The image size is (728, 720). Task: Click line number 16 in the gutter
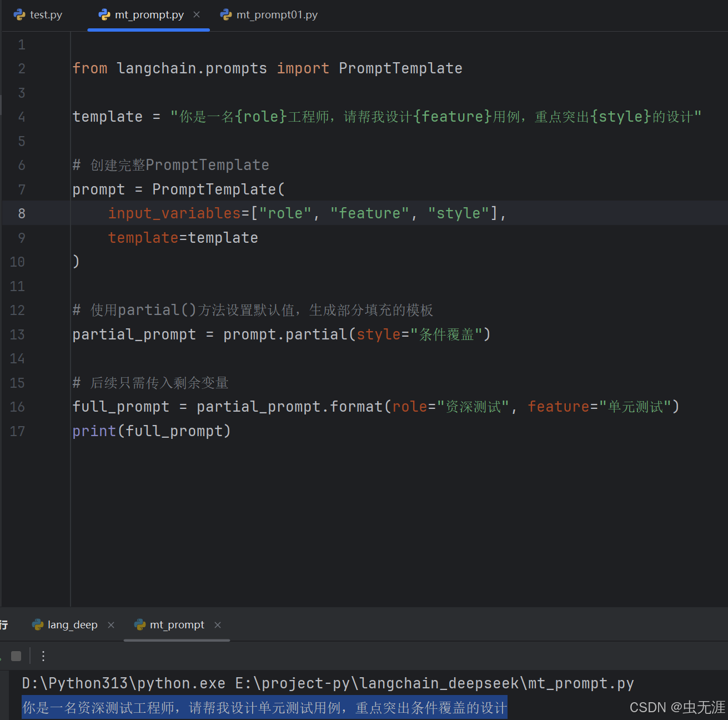pyautogui.click(x=17, y=407)
